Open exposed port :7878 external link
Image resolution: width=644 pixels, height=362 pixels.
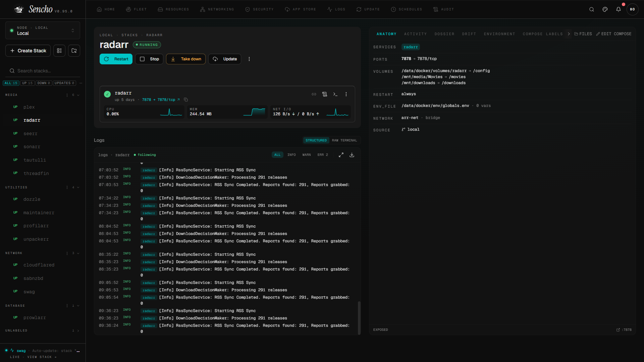[x=624, y=330]
